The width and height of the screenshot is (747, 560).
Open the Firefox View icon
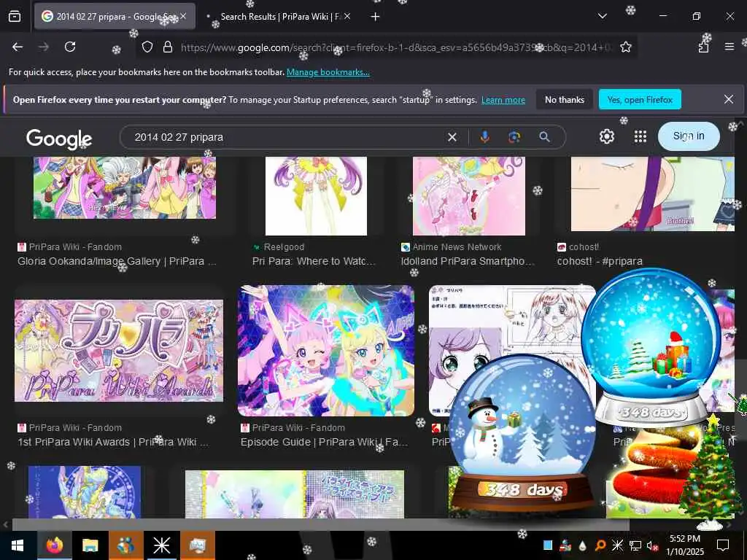point(15,17)
